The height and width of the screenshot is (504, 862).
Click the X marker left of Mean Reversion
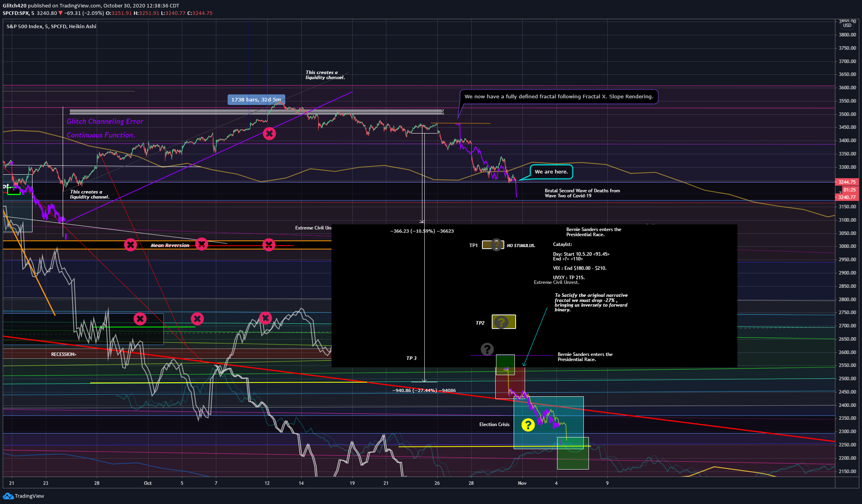pyautogui.click(x=130, y=245)
